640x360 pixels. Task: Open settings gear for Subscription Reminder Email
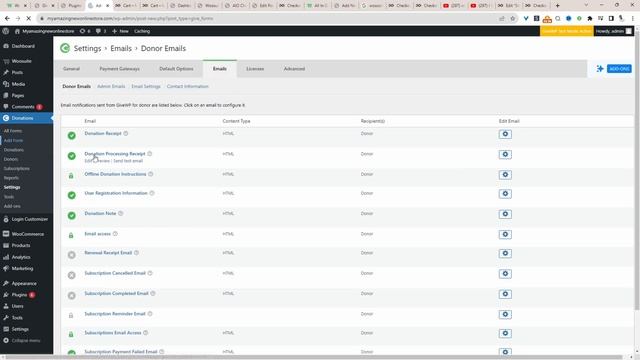click(x=505, y=314)
